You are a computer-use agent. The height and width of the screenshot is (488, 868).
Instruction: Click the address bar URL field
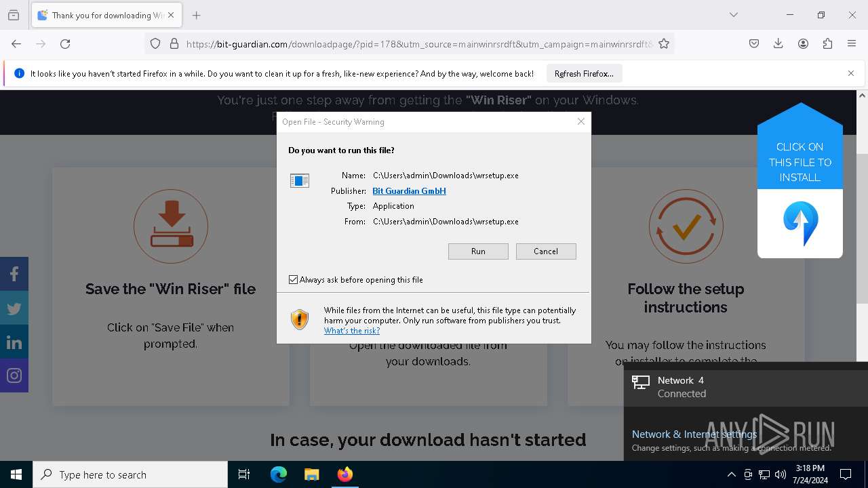pyautogui.click(x=419, y=43)
